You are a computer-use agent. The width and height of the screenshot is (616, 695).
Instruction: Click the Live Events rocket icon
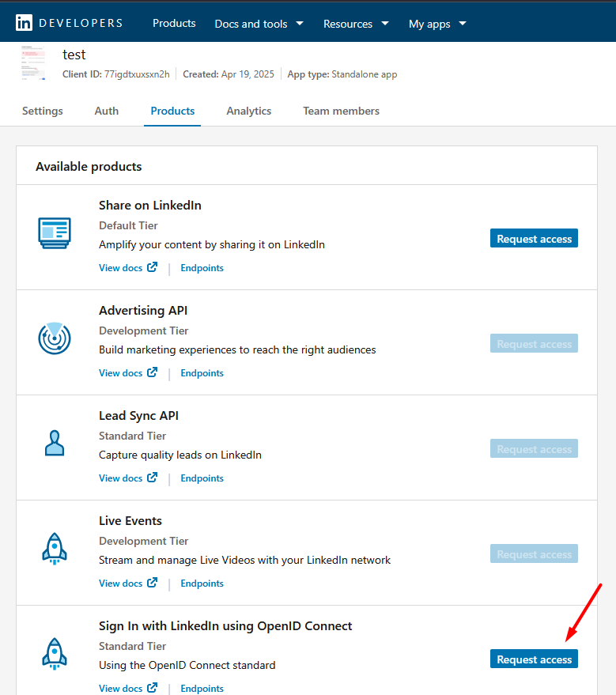(55, 549)
